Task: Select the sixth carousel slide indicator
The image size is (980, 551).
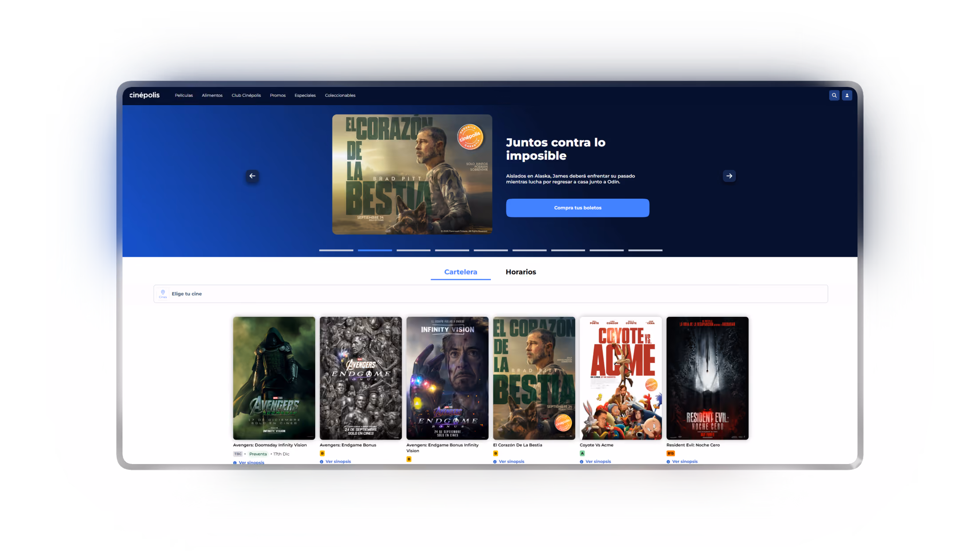Action: tap(530, 250)
